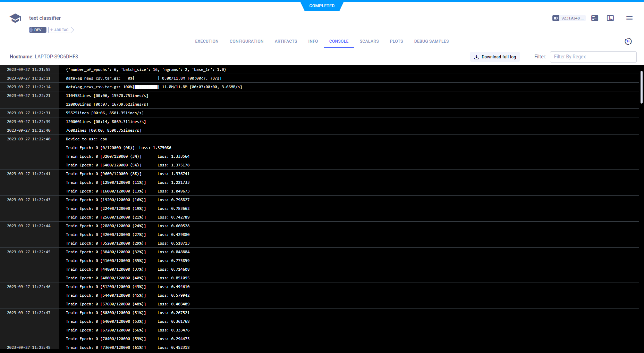The height and width of the screenshot is (353, 644).
Task: Click the console log vertical scrollbar
Action: coord(642,87)
